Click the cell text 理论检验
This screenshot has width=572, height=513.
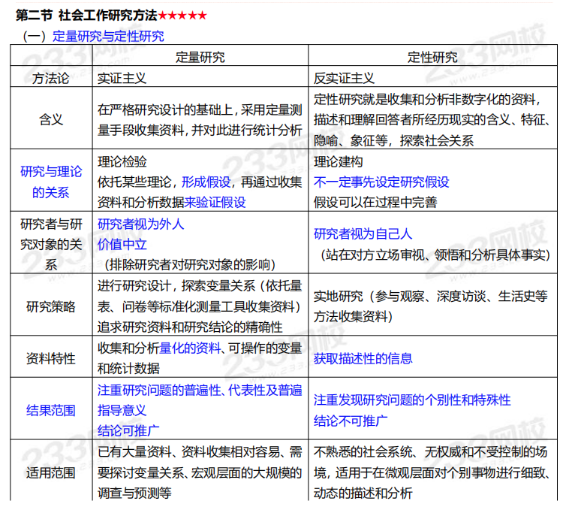[122, 161]
